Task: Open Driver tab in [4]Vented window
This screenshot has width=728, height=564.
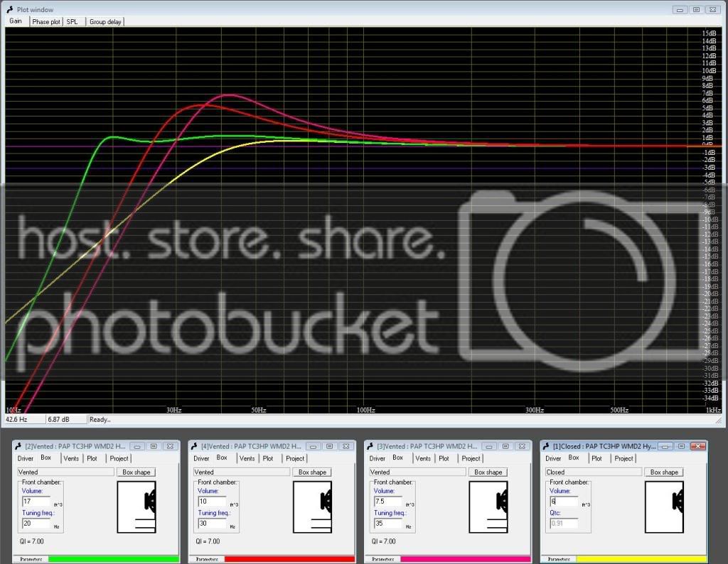Action: tap(201, 458)
